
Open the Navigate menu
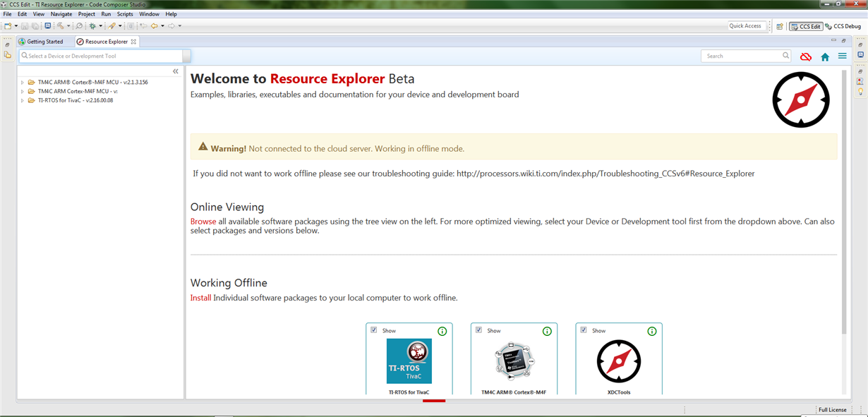point(61,14)
